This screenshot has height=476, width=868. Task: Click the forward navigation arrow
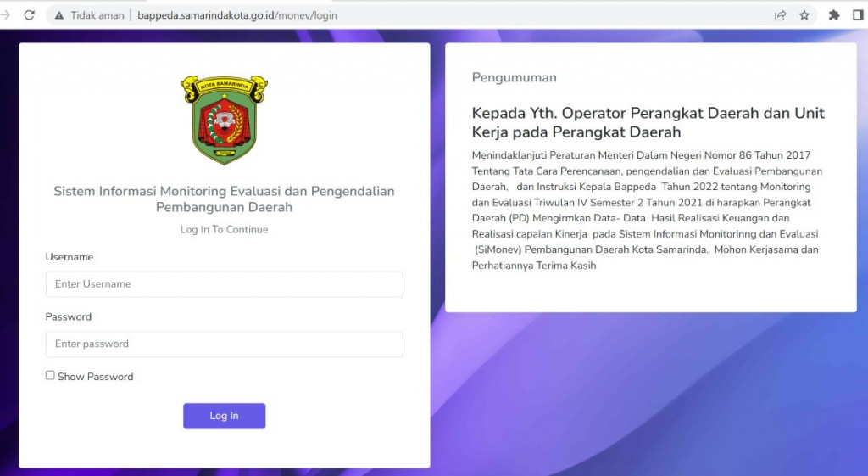6,15
